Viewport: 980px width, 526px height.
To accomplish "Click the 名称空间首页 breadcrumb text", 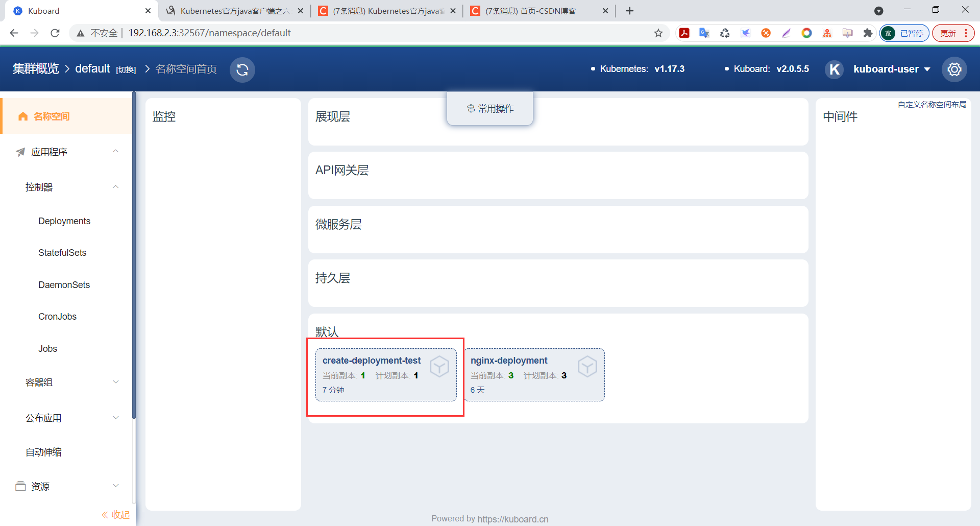I will coord(186,69).
